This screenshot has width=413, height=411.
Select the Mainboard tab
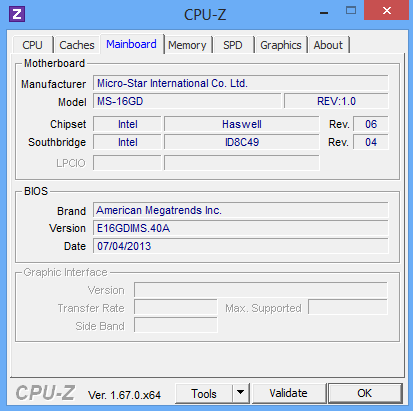[131, 44]
